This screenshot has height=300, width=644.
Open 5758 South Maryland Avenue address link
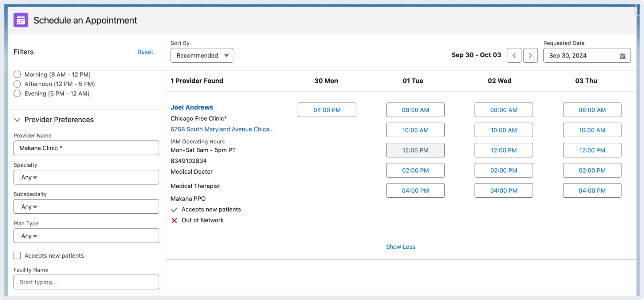[x=222, y=129]
